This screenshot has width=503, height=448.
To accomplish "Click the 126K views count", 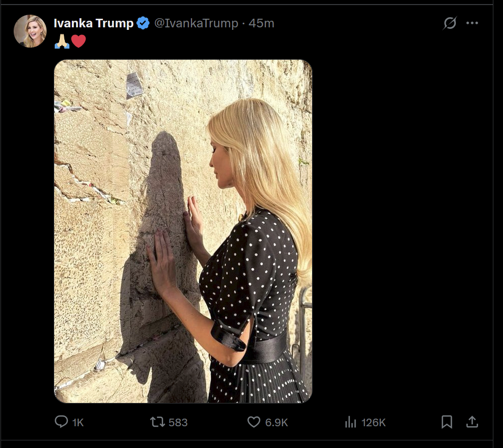I will tap(373, 422).
